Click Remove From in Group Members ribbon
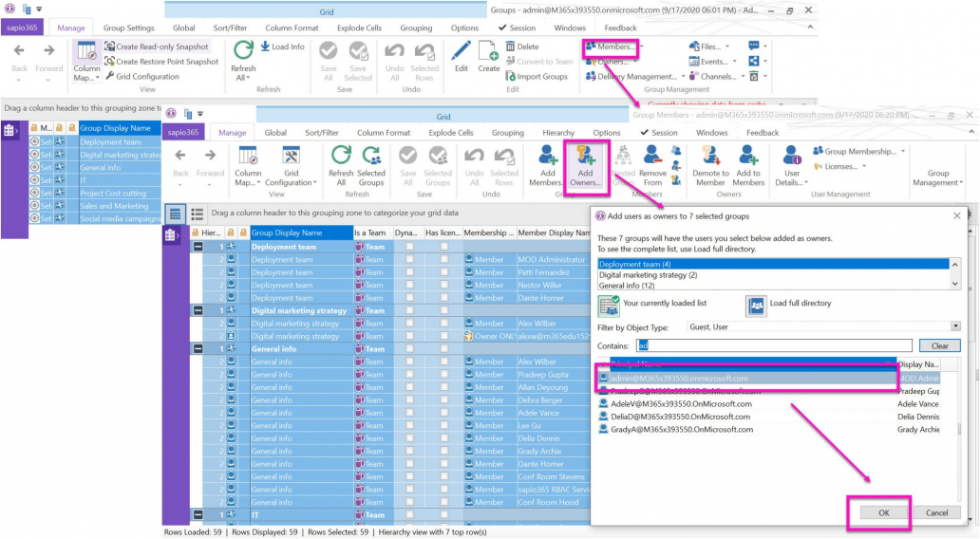The height and width of the screenshot is (539, 980). click(652, 166)
